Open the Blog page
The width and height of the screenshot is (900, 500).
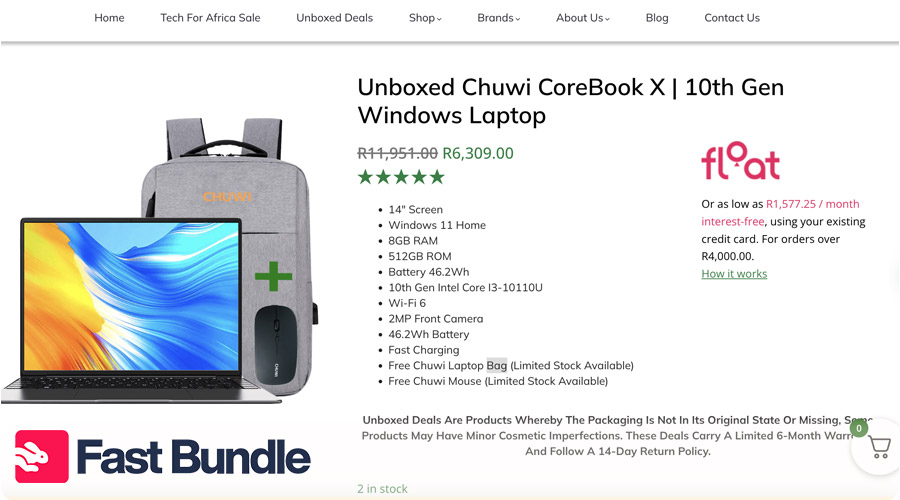click(x=657, y=18)
